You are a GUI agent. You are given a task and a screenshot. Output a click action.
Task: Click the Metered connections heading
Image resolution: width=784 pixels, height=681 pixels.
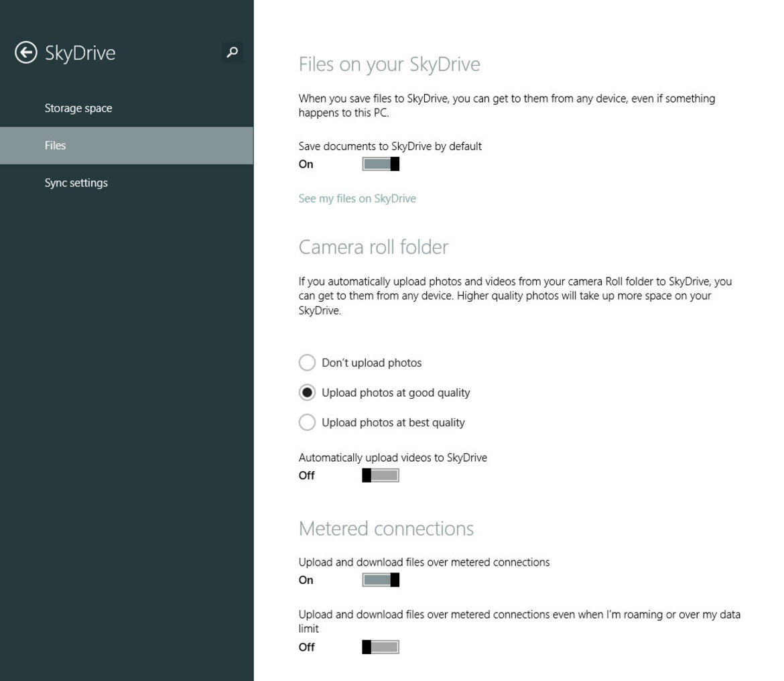(386, 528)
